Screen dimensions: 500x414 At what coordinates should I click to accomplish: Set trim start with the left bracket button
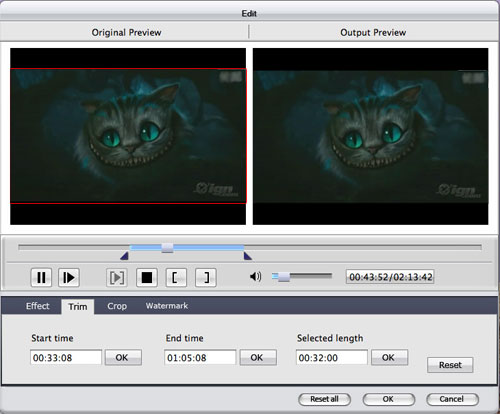[176, 277]
